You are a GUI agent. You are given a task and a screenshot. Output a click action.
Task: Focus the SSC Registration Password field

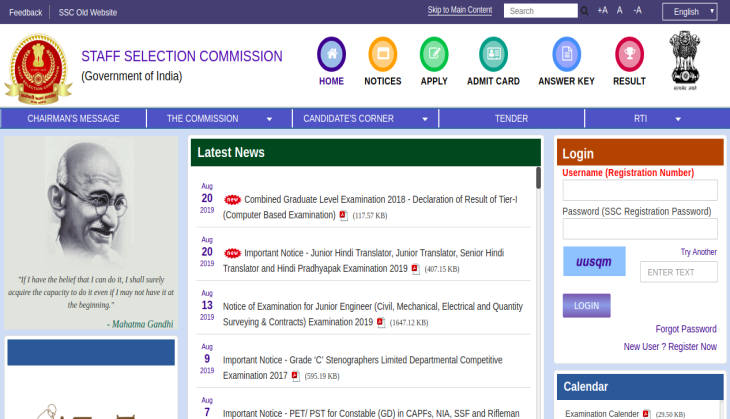(x=640, y=229)
